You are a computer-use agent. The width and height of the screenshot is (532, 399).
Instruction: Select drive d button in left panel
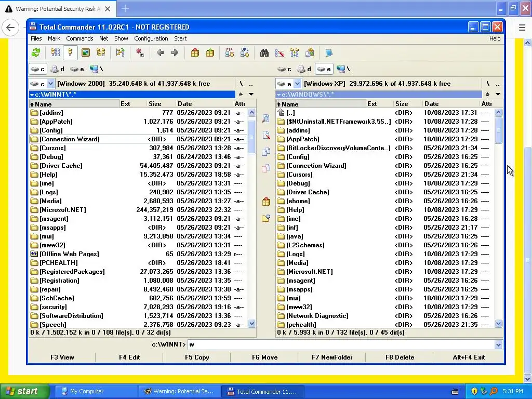(57, 69)
